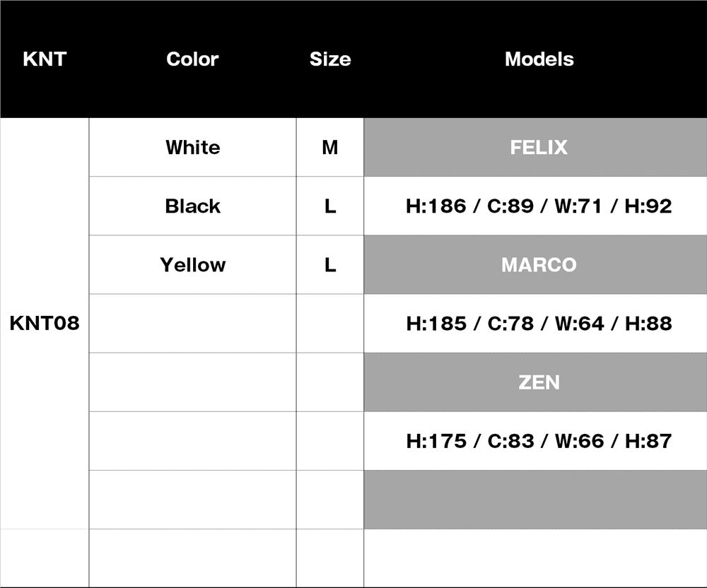
Task: Click the empty Size cell beside ZEN
Action: click(x=330, y=382)
